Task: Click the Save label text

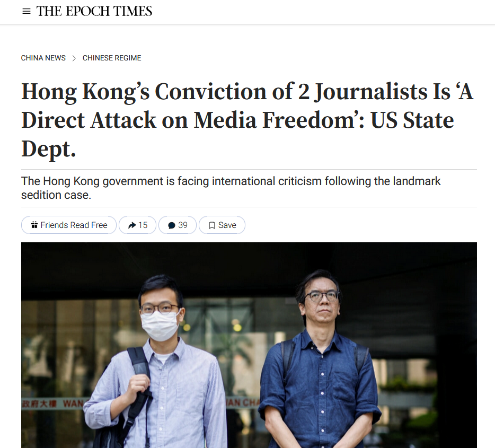Action: point(227,225)
